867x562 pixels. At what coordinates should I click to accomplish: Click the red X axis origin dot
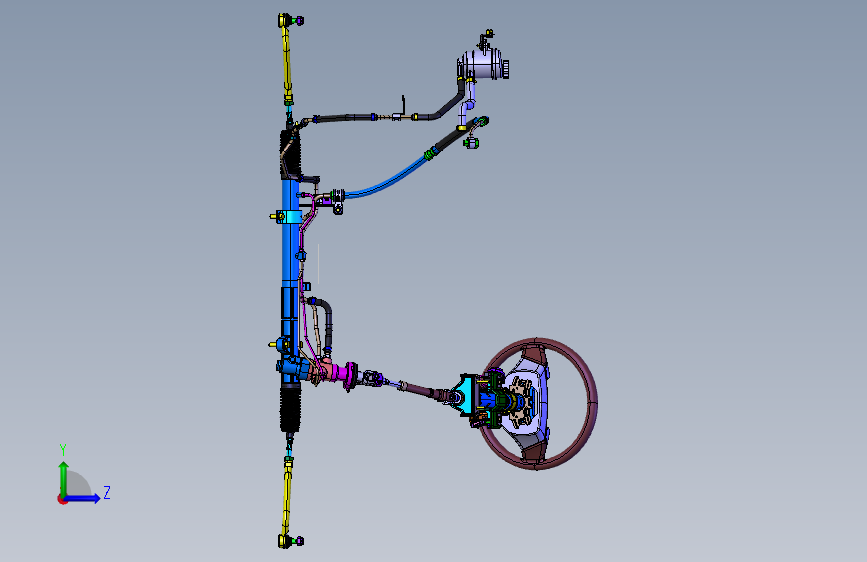(x=62, y=499)
